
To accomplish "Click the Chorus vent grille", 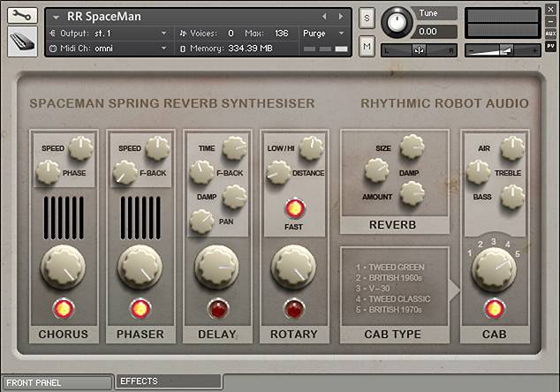I will pos(64,218).
